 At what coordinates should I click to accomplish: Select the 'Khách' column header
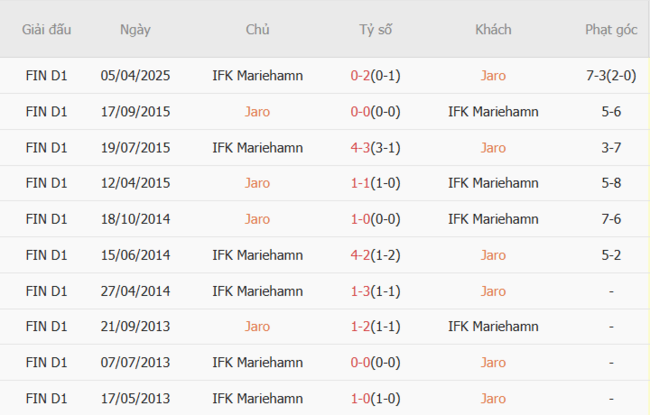point(493,29)
